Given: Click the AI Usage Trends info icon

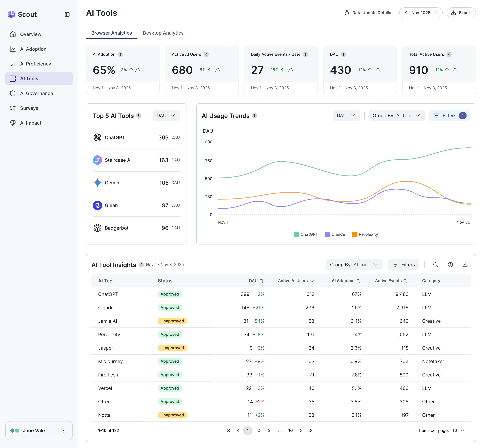Looking at the screenshot, I should pos(254,116).
